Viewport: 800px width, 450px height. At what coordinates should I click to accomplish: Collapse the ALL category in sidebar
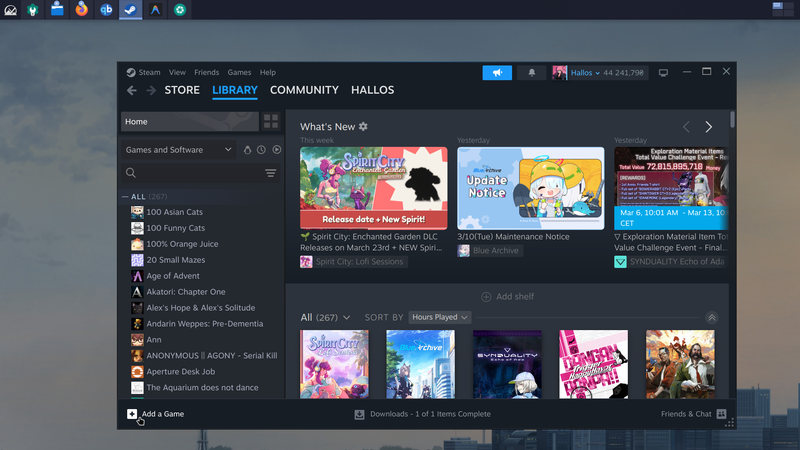point(125,196)
